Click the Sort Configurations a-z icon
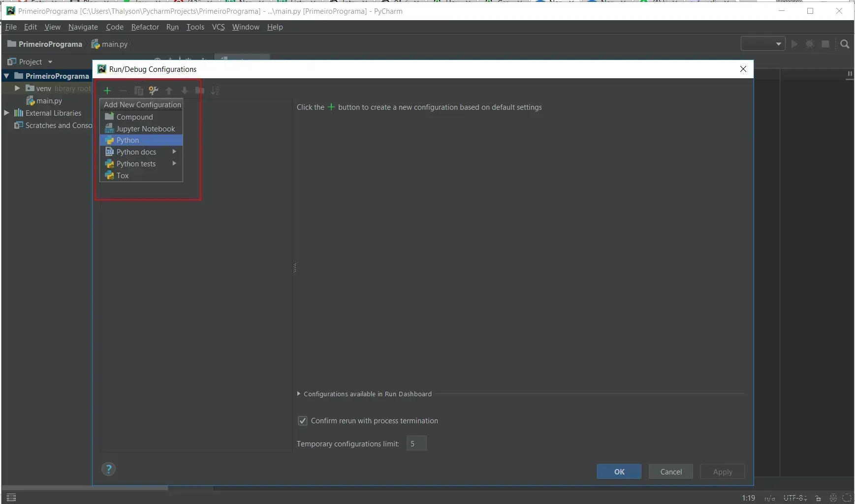 click(x=215, y=91)
